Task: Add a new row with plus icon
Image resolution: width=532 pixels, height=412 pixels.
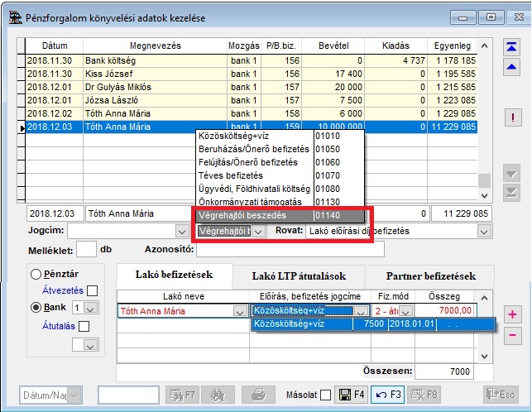Action: click(512, 314)
